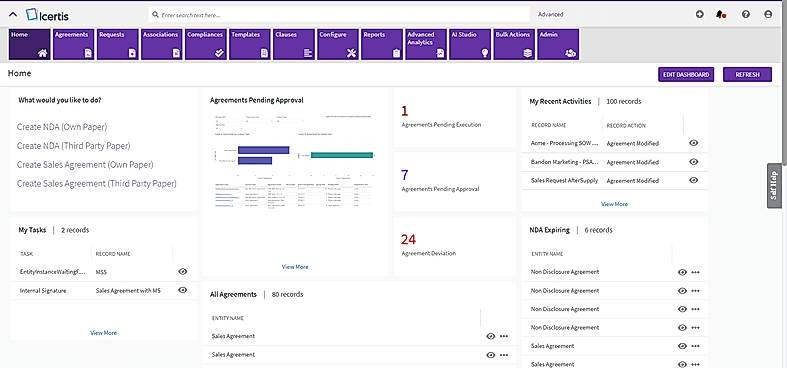Open the Configure tile
787x368 pixels.
[x=338, y=44]
